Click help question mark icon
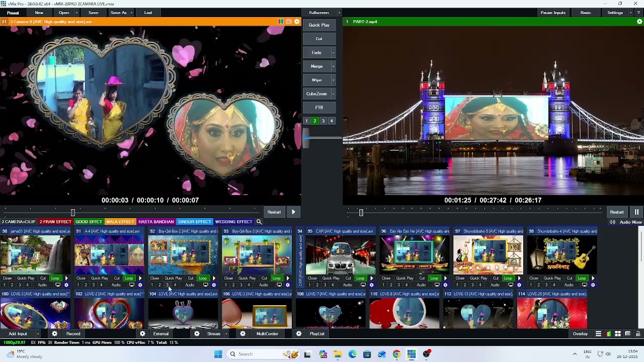This screenshot has height=362, width=644. click(x=638, y=13)
